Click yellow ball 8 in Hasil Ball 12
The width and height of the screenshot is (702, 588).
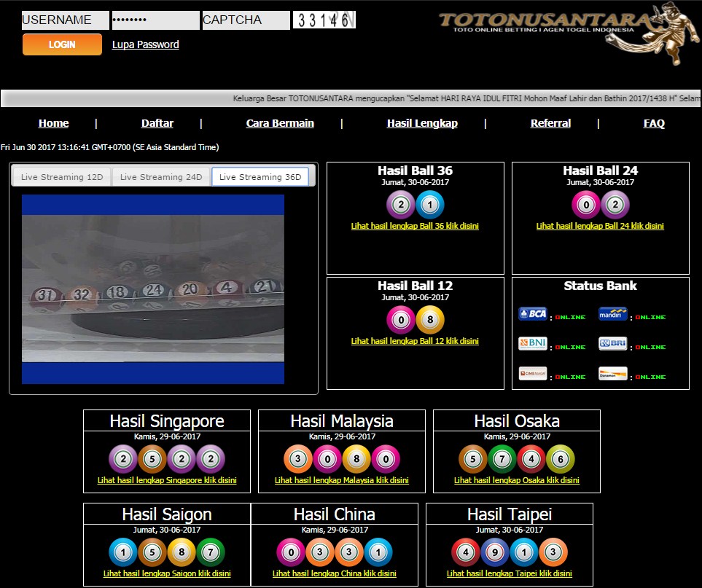(430, 320)
